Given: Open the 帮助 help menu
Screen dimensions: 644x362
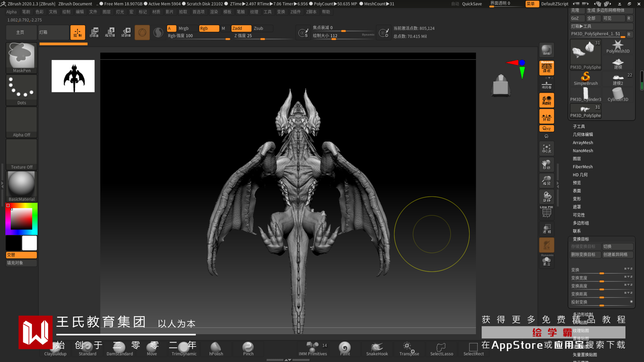Looking at the screenshot, I should [326, 12].
